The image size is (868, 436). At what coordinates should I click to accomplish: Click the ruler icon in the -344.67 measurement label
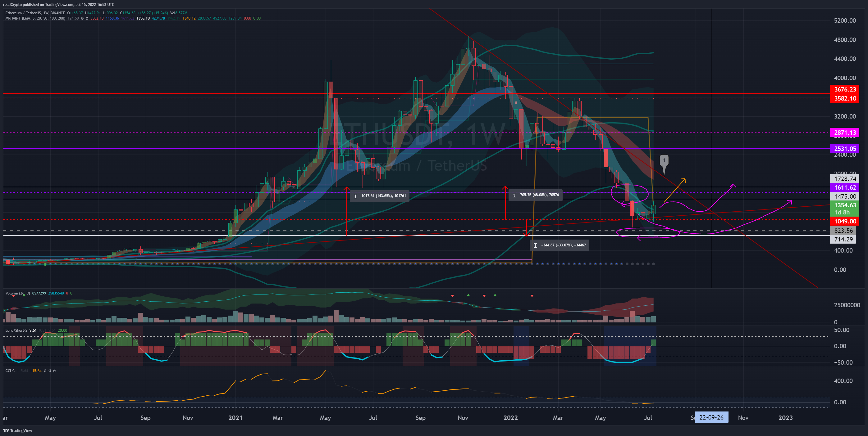click(535, 245)
